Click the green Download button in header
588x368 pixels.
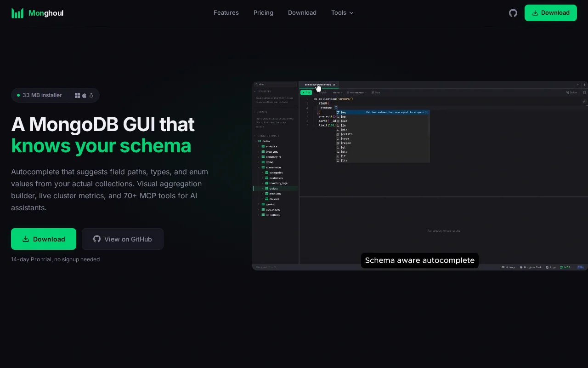click(551, 13)
